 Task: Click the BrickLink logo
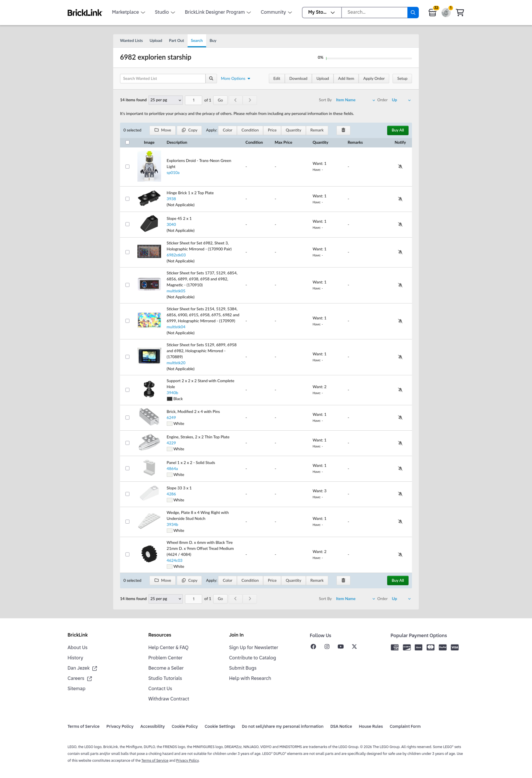coord(85,12)
